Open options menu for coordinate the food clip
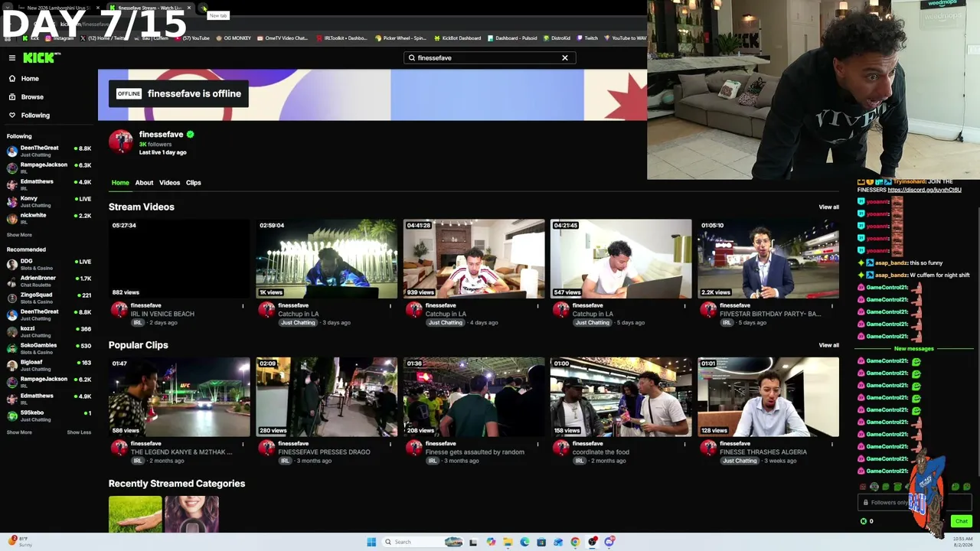Viewport: 980px width, 551px height. [x=684, y=444]
